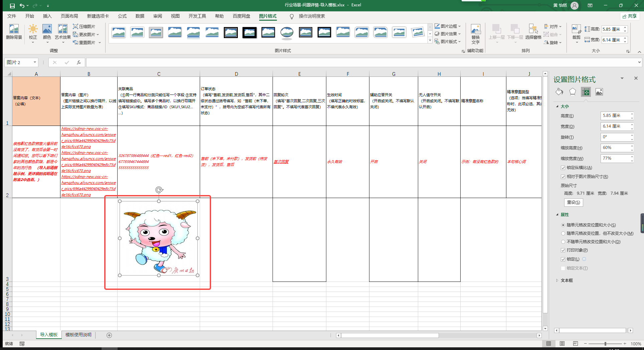Toggle the Locked (锁定) checkbox
This screenshot has height=350, width=644.
coord(563,259)
